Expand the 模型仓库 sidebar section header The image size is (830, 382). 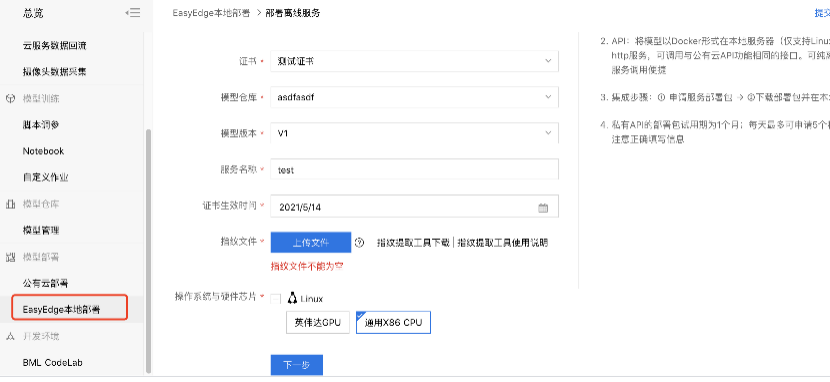(41, 204)
